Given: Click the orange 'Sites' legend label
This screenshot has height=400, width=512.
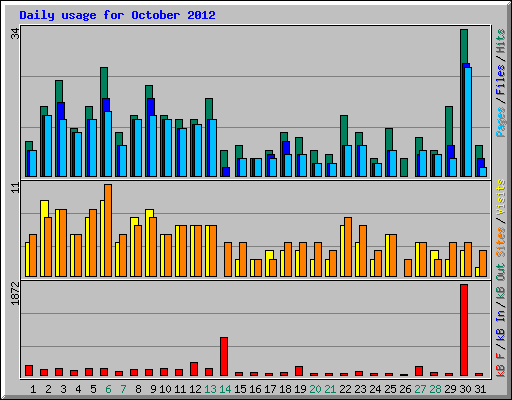Looking at the screenshot, I should point(501,242).
